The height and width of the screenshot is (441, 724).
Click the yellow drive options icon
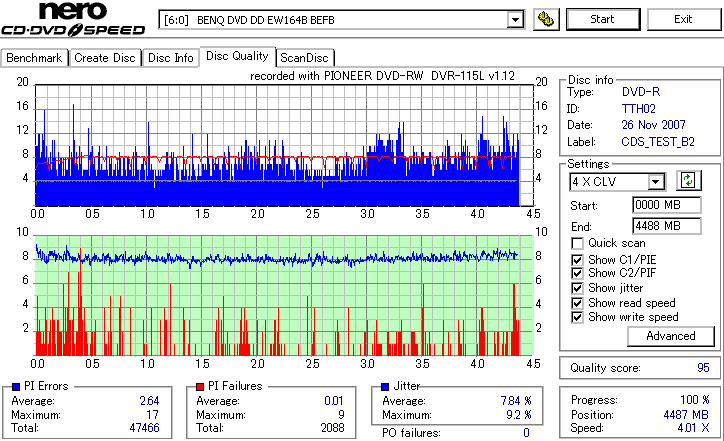tap(546, 19)
